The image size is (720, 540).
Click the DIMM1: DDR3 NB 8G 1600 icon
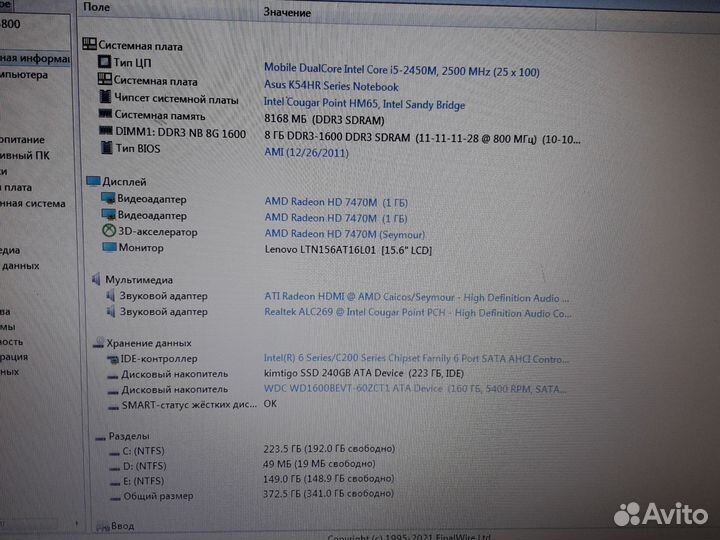(106, 130)
